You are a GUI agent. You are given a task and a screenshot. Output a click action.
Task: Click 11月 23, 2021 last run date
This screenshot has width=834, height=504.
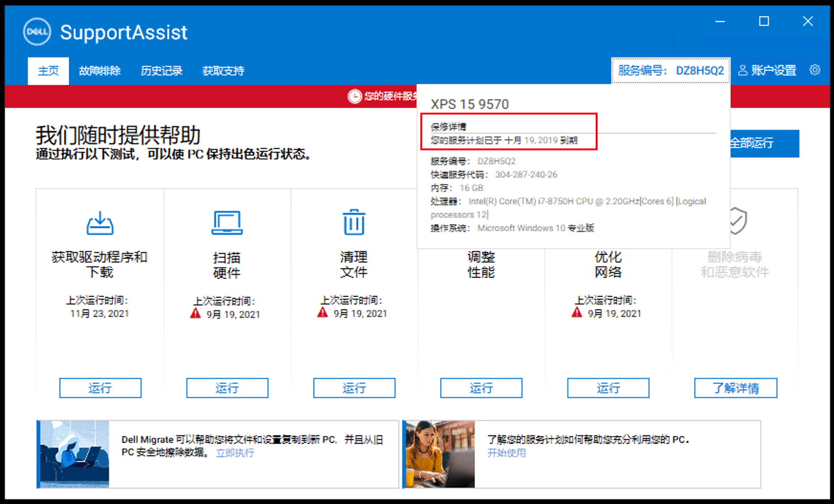(x=99, y=314)
